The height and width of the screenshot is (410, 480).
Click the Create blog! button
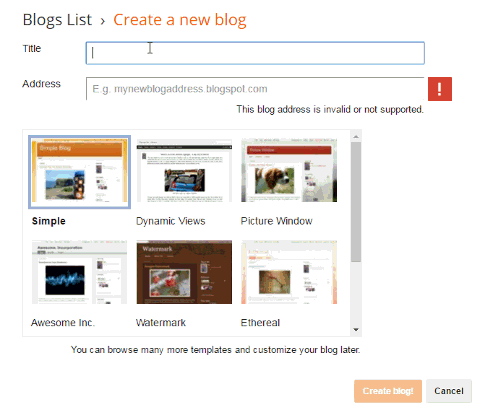[x=388, y=391]
